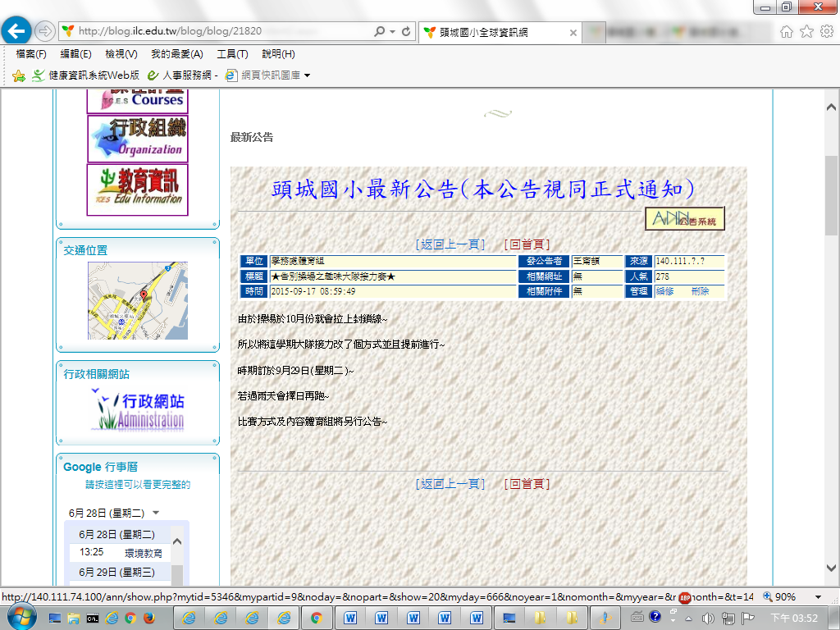Expand the 6月 28日 (星期二) date dropdown

tap(156, 513)
